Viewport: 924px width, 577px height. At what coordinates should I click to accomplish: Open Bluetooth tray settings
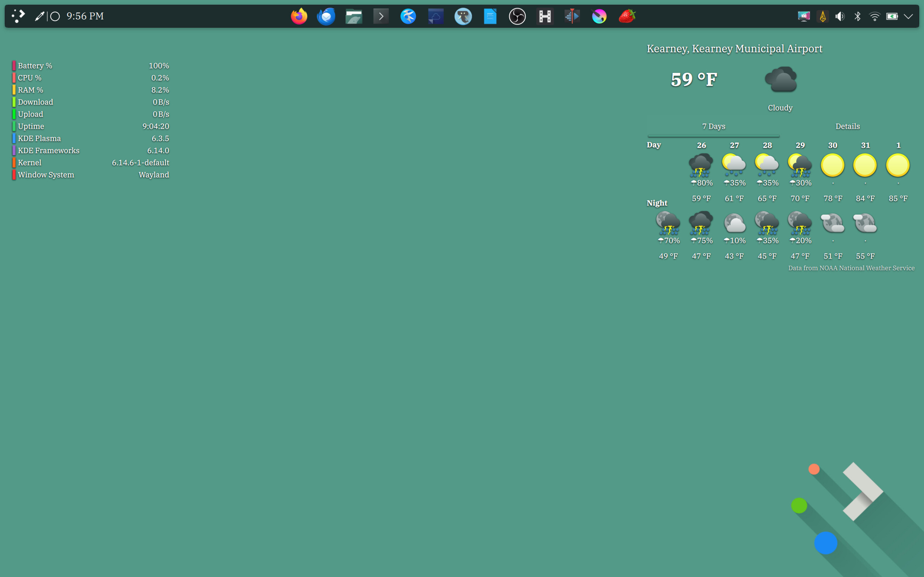(858, 17)
